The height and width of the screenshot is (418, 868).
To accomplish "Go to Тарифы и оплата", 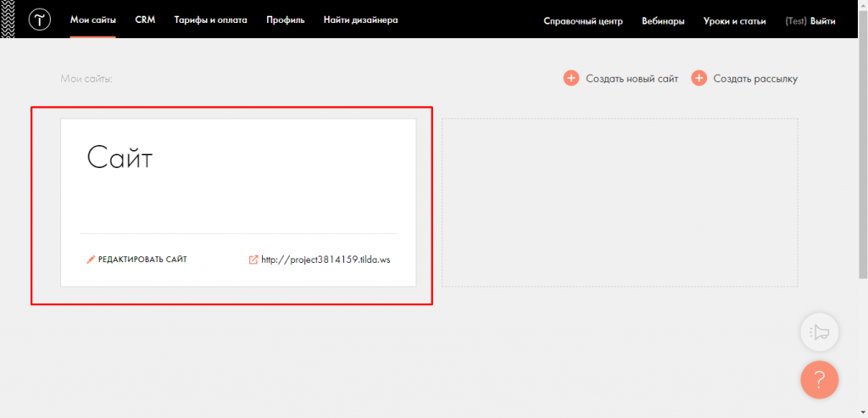I will click(x=210, y=20).
